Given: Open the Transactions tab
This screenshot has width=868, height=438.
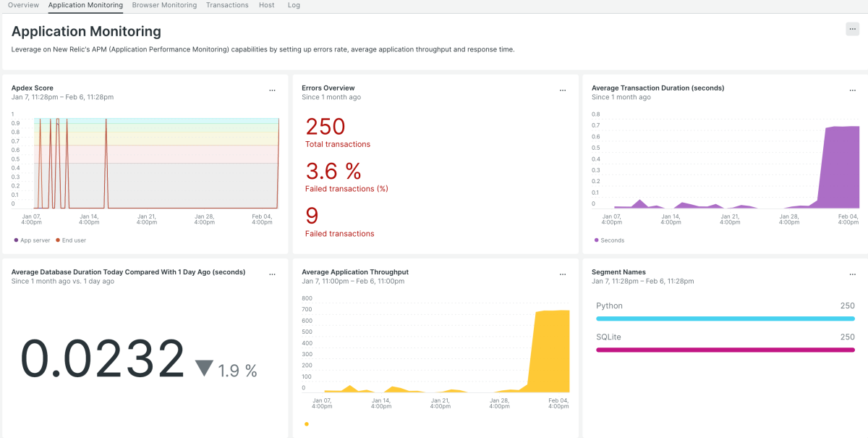Looking at the screenshot, I should [x=227, y=5].
